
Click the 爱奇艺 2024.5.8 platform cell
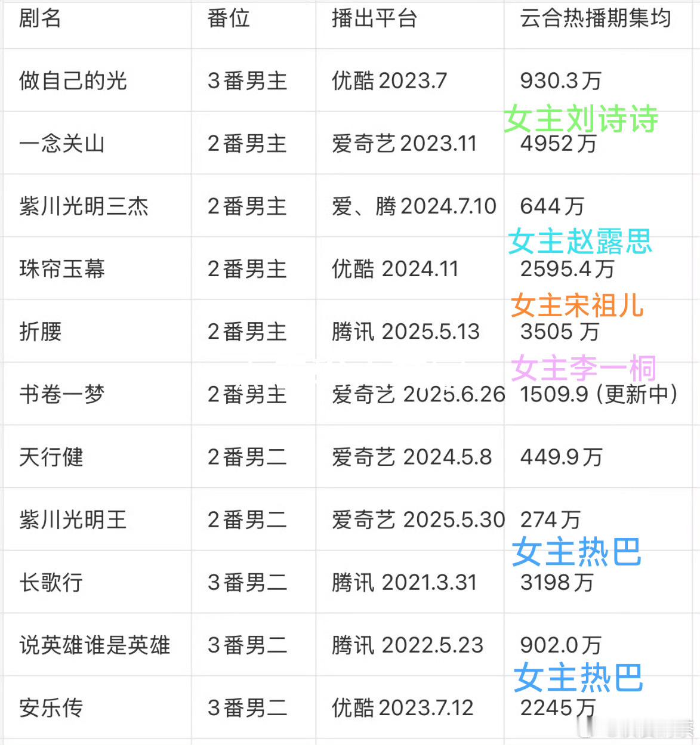tap(412, 457)
